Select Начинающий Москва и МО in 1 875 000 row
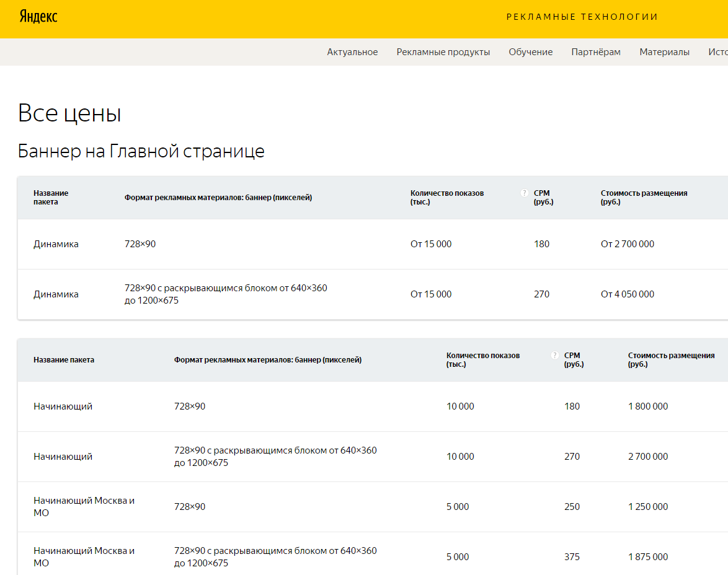The width and height of the screenshot is (728, 575). (84, 557)
